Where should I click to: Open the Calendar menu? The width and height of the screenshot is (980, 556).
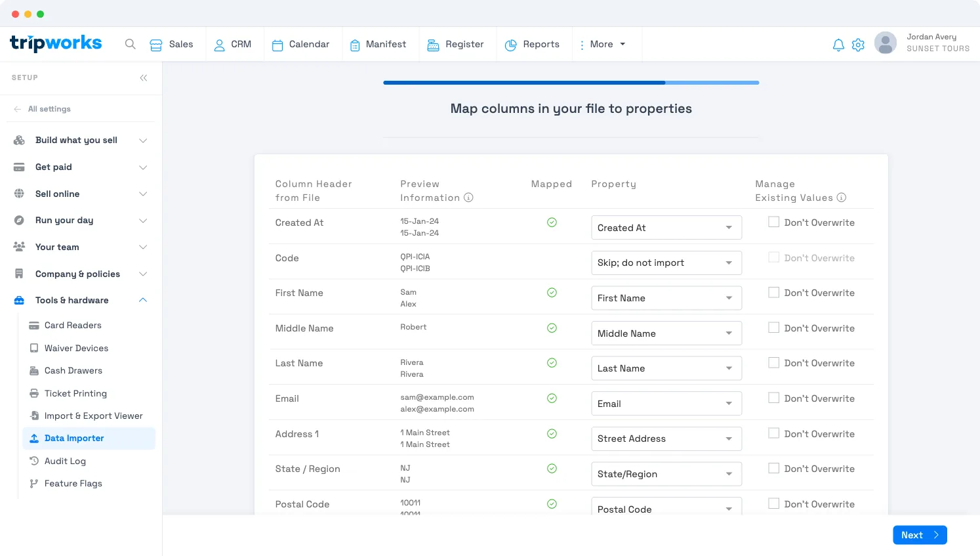coord(300,44)
